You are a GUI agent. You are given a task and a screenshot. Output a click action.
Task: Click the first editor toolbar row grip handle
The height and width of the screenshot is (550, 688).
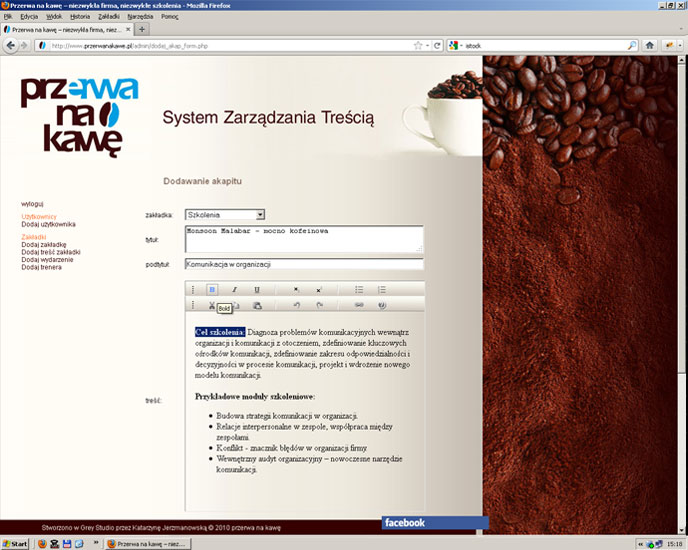[x=193, y=290]
